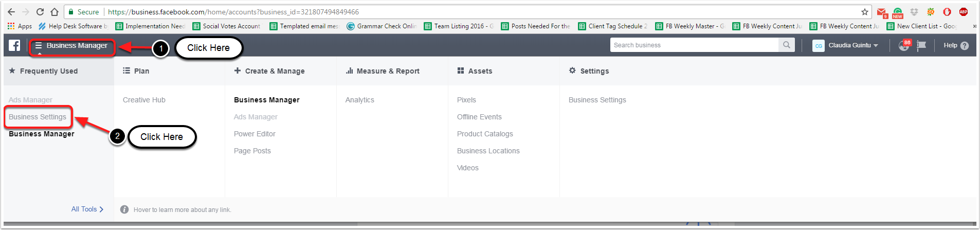
Task: Click the Opera extension icon
Action: tap(947, 12)
